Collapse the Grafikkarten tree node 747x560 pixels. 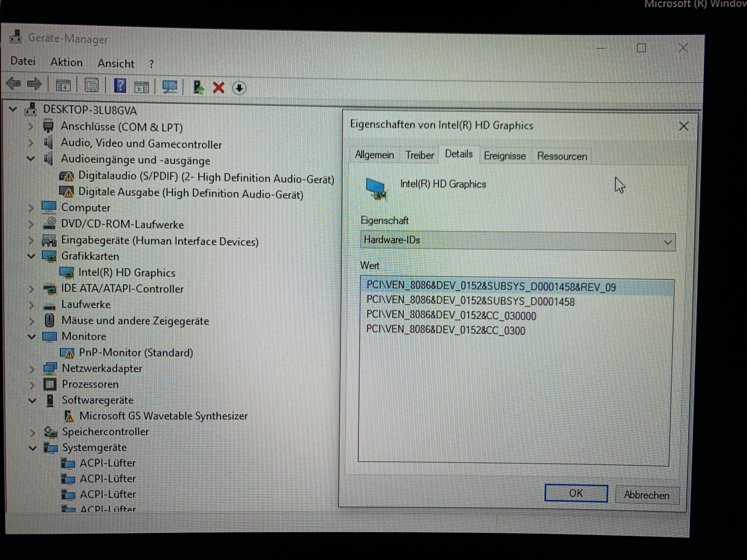tap(31, 256)
